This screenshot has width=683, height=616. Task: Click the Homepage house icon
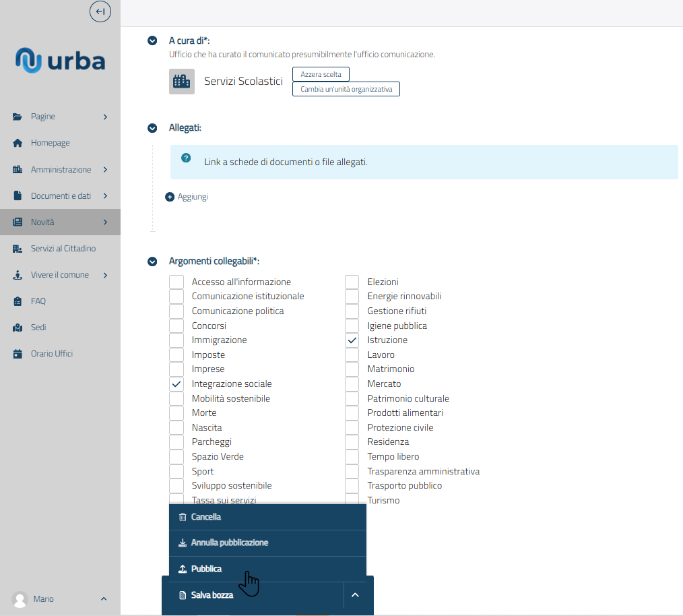[x=18, y=143]
